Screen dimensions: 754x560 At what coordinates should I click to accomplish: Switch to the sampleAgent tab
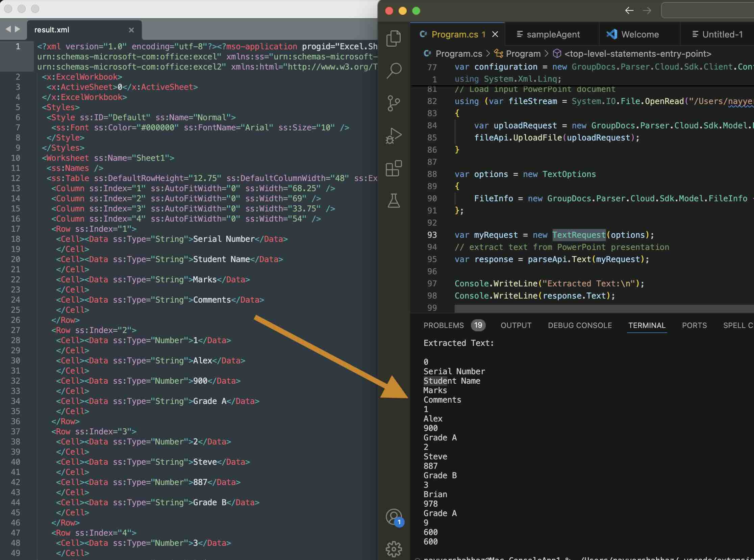click(x=553, y=34)
